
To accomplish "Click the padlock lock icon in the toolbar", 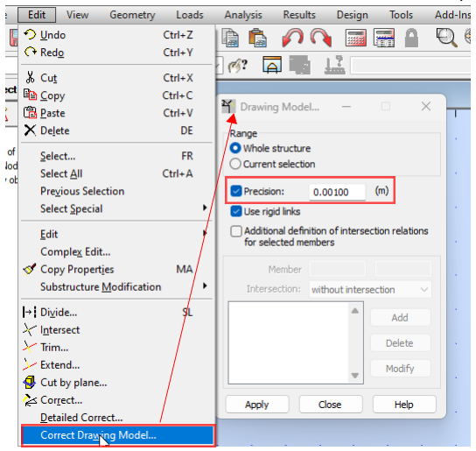I will pyautogui.click(x=411, y=38).
